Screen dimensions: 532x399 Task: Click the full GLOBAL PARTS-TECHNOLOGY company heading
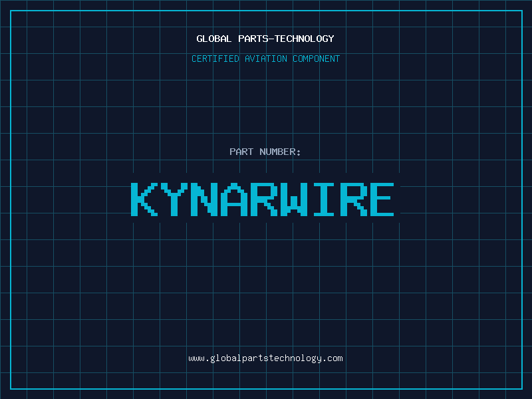point(265,39)
